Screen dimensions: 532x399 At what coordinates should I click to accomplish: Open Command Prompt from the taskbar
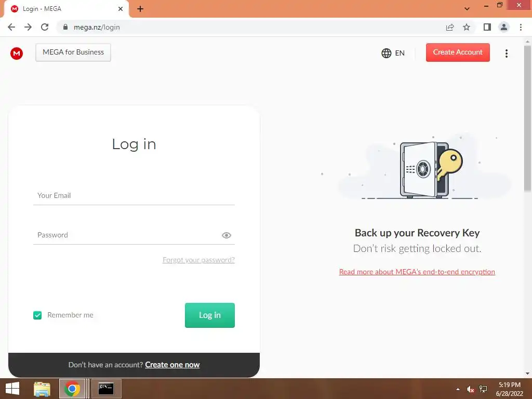coord(106,389)
